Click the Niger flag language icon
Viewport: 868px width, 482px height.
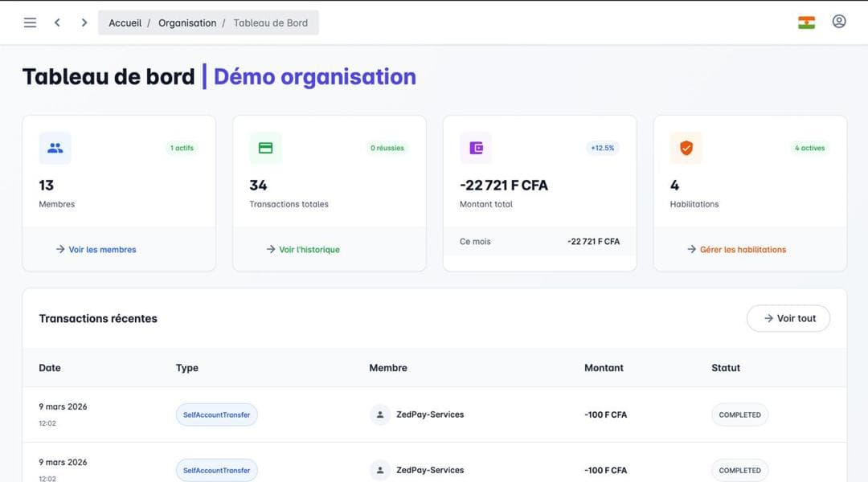[x=806, y=22]
